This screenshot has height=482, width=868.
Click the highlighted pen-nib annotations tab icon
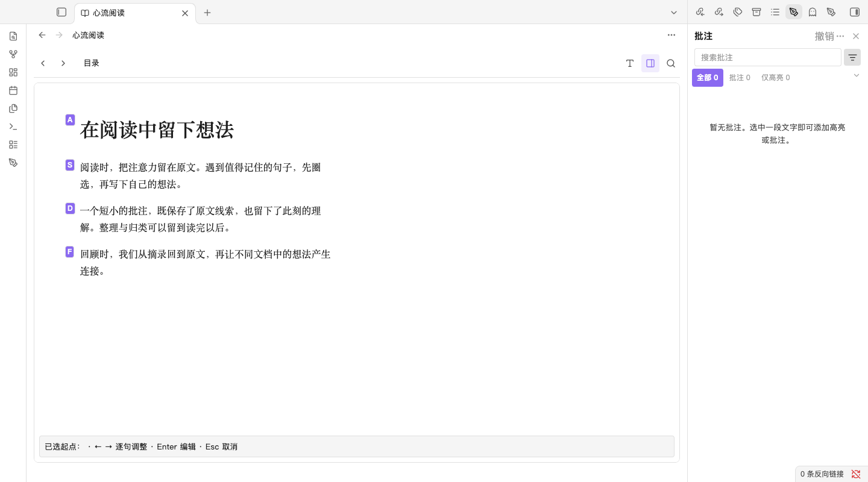(x=794, y=12)
